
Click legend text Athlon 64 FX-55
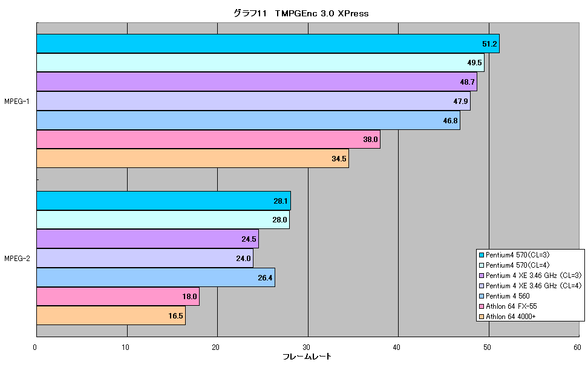tap(511, 306)
